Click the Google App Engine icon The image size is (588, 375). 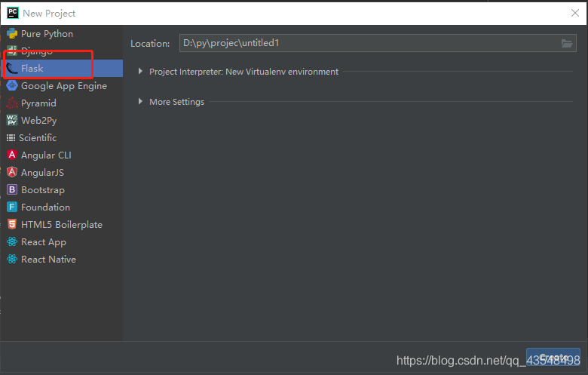[12, 85]
